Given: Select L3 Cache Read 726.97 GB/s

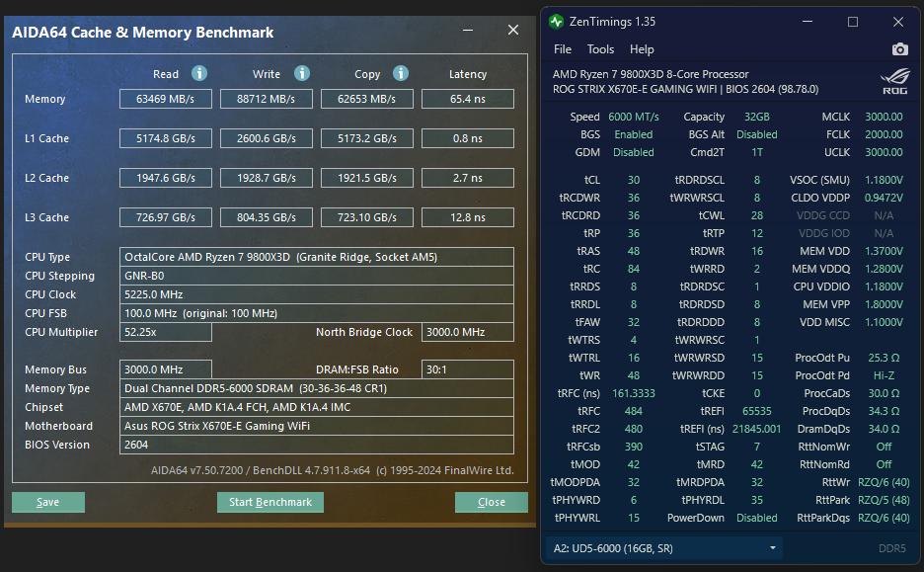Looking at the screenshot, I should tap(166, 217).
